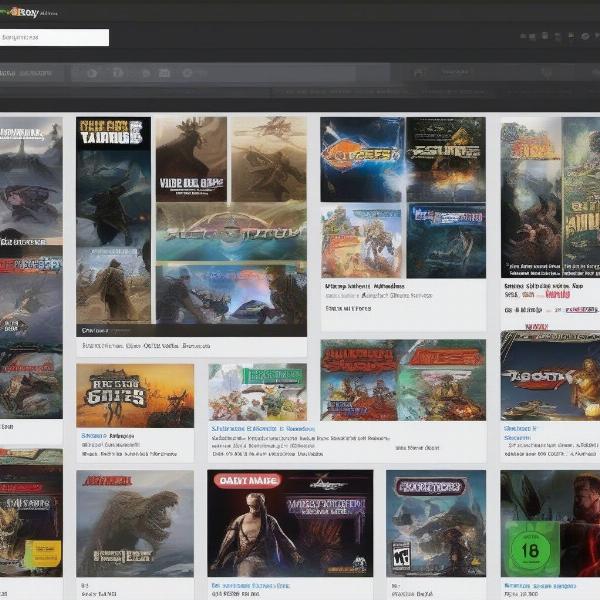600x600 pixels.
Task: Open blue link below the shirtless warrior cover
Action: (250, 585)
